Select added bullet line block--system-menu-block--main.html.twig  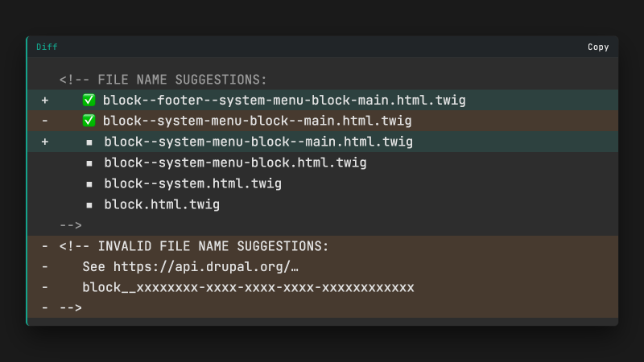click(258, 142)
